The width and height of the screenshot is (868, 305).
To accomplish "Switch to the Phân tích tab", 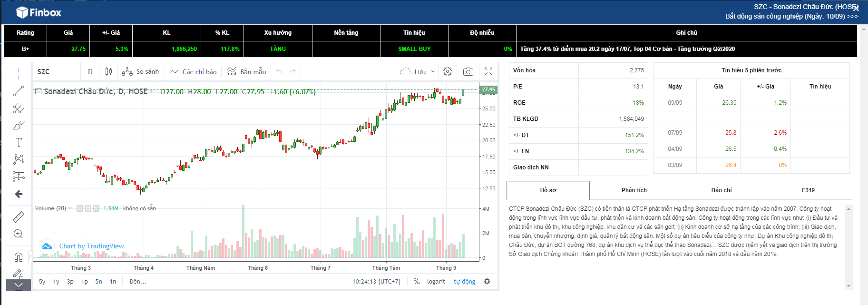I will click(x=634, y=190).
